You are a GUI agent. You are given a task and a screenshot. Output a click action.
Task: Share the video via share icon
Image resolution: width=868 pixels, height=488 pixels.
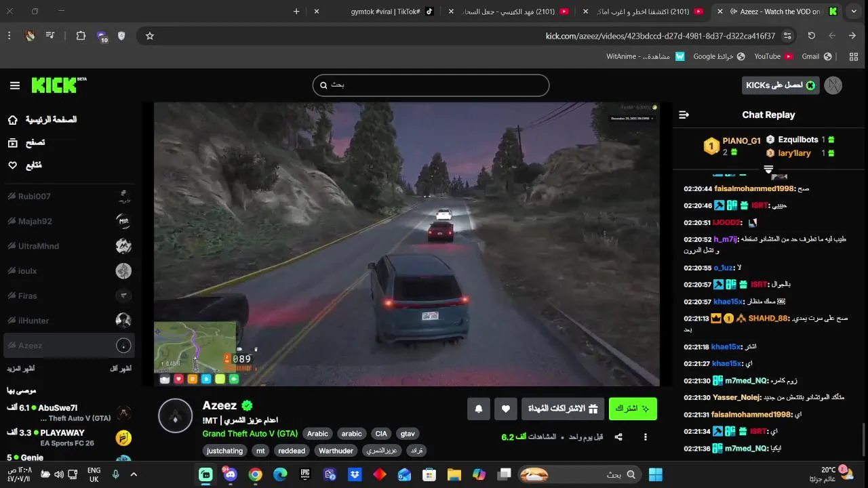click(x=618, y=437)
